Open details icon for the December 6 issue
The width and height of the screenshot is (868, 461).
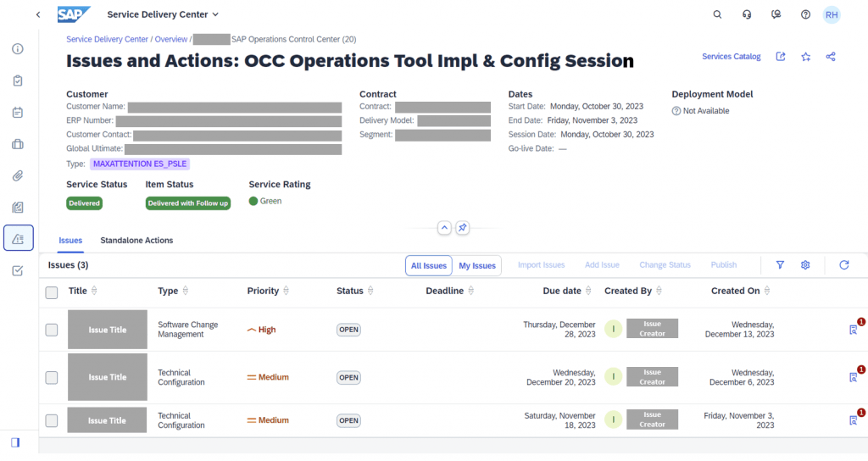(x=854, y=377)
